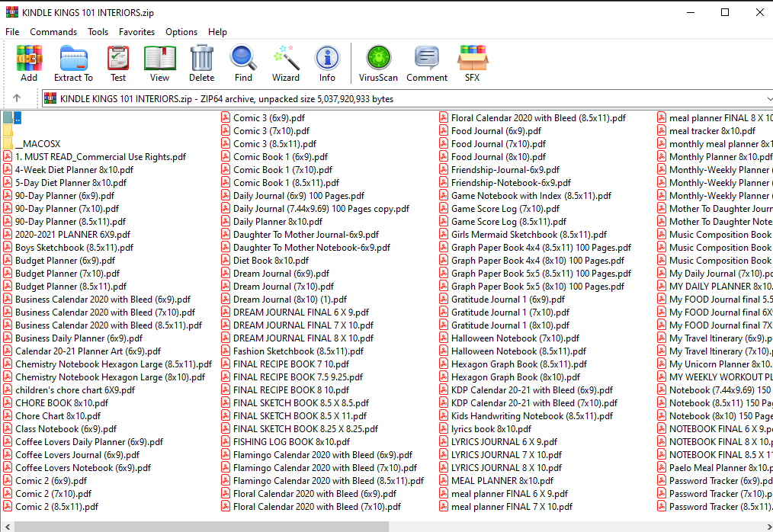Click the archive path address field
Viewport: 773px width, 532px height.
(407, 98)
